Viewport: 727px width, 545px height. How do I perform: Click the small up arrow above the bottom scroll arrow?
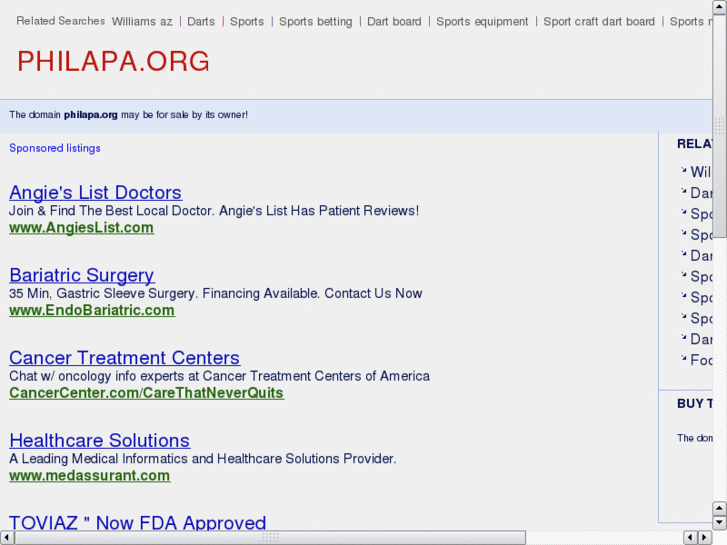click(720, 508)
